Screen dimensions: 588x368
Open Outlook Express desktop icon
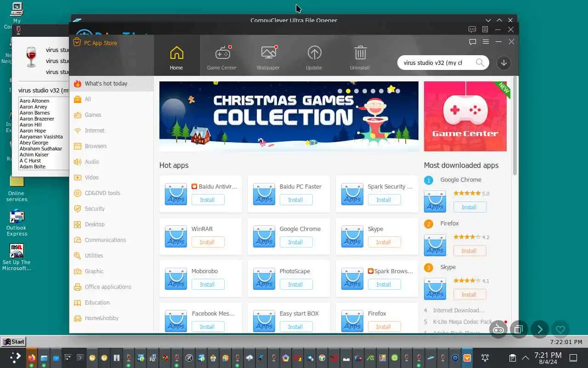[x=17, y=223]
